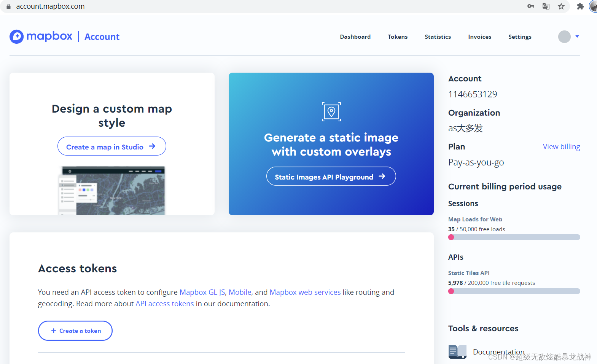The image size is (597, 364).
Task: Open the Settings menu item
Action: pos(520,37)
